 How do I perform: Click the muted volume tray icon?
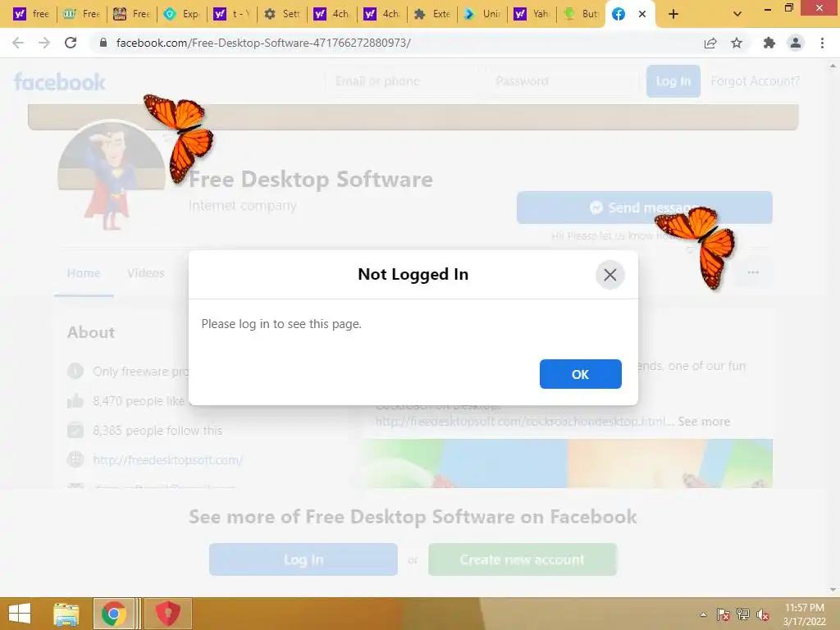pyautogui.click(x=763, y=614)
